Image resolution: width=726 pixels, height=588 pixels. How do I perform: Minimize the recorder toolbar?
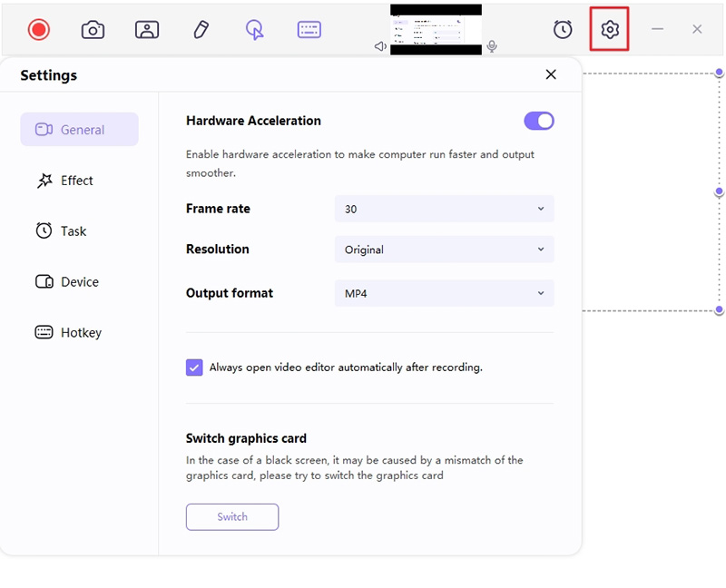[657, 29]
